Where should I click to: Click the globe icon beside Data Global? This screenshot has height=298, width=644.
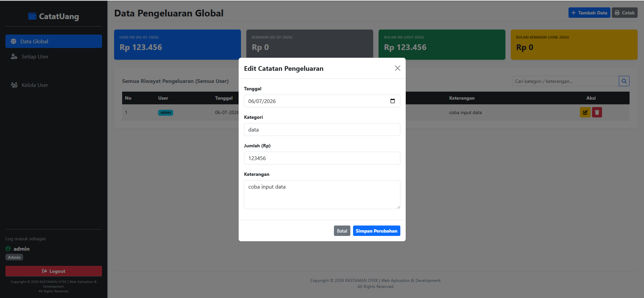(x=13, y=41)
